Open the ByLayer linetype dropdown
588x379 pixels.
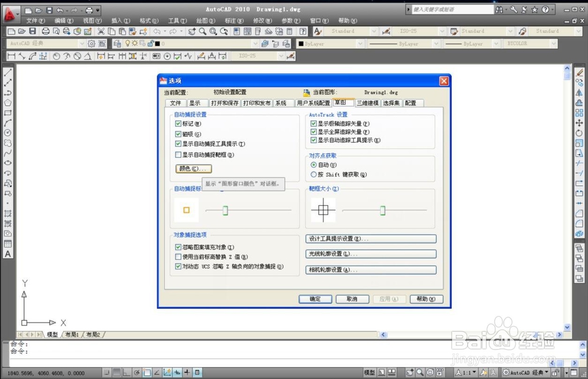click(x=436, y=44)
